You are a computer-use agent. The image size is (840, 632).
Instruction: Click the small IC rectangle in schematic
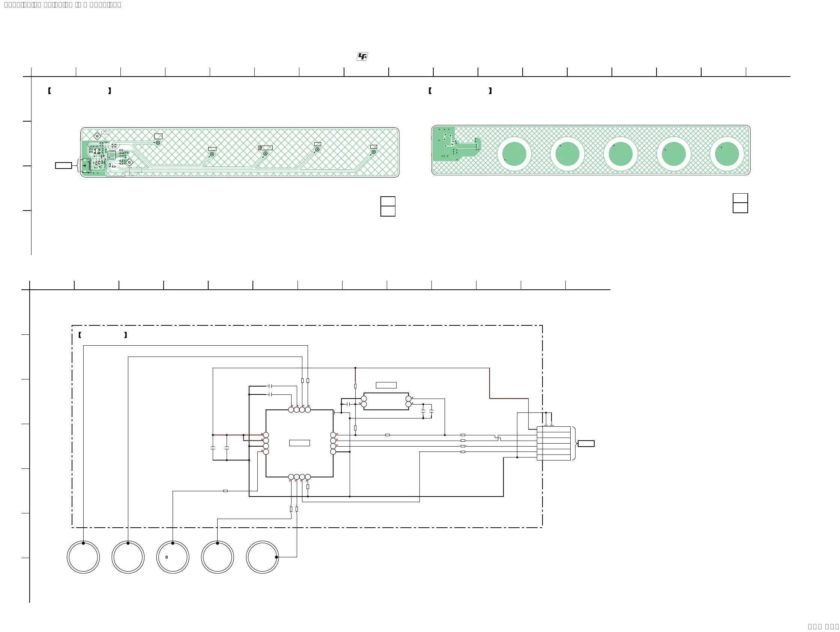(x=386, y=402)
